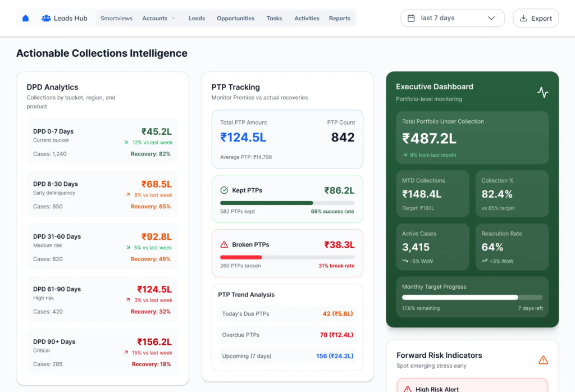Screen dimensions: 575x392
Task: Click the down arrow beside 5% vs last week
Action: tap(128, 247)
